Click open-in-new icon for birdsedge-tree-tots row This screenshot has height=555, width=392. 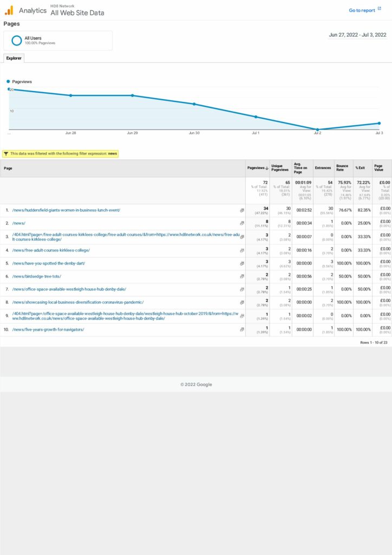coord(242,276)
